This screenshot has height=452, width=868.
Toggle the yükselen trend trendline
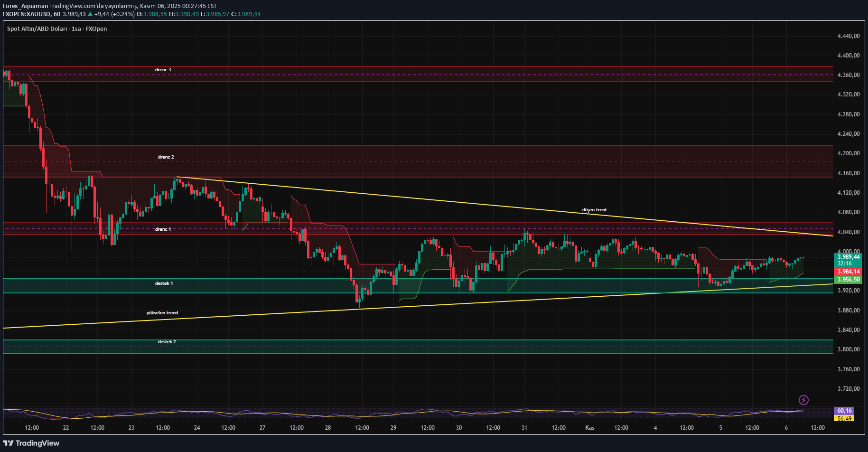(162, 312)
